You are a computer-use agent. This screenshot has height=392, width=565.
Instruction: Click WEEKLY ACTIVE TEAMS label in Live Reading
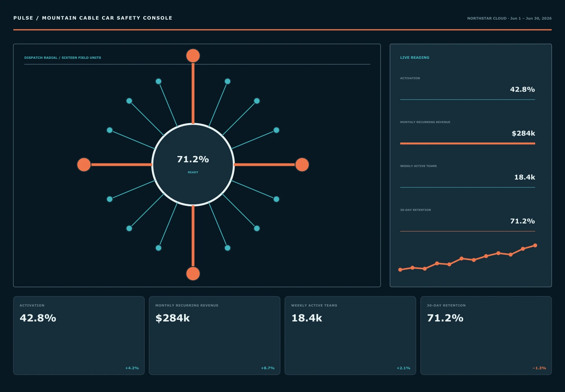418,166
